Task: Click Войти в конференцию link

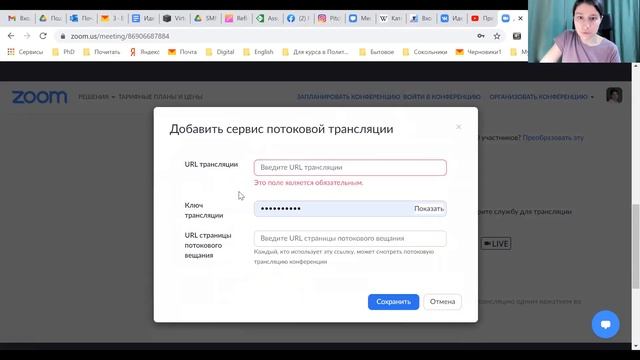Action: coord(442,97)
